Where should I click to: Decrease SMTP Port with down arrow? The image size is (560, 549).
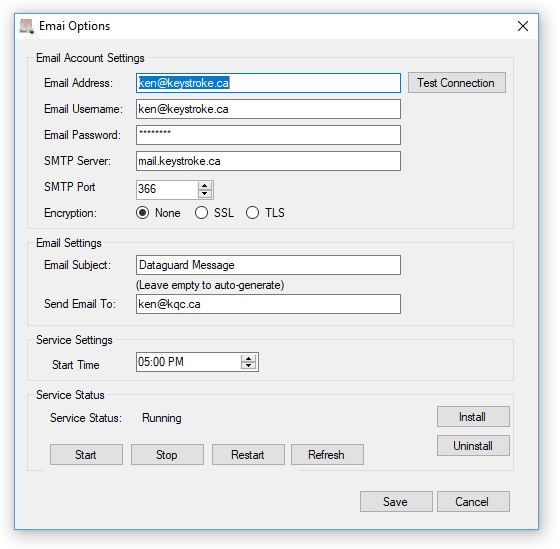coord(205,193)
